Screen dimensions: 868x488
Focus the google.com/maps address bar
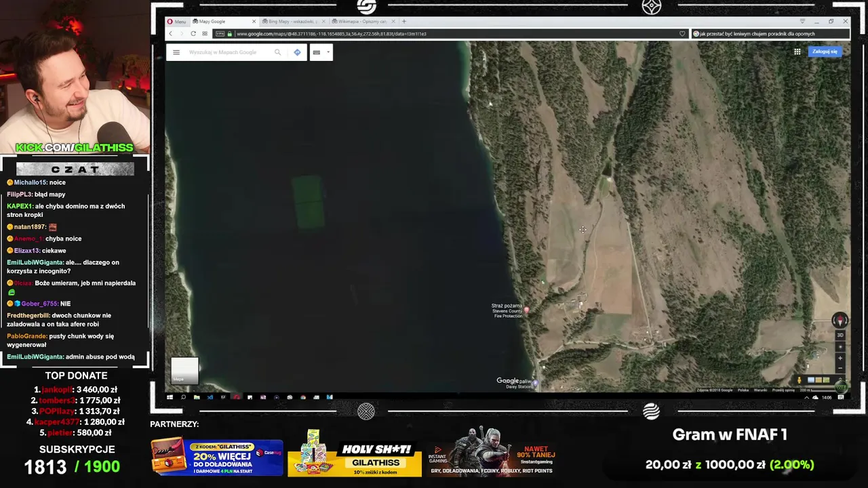click(x=451, y=34)
